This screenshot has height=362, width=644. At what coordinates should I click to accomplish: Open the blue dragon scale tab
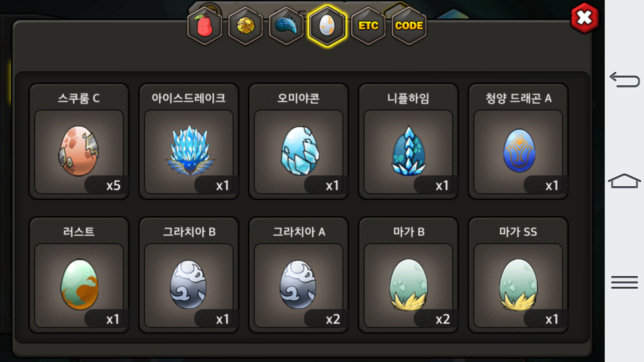[x=286, y=26]
